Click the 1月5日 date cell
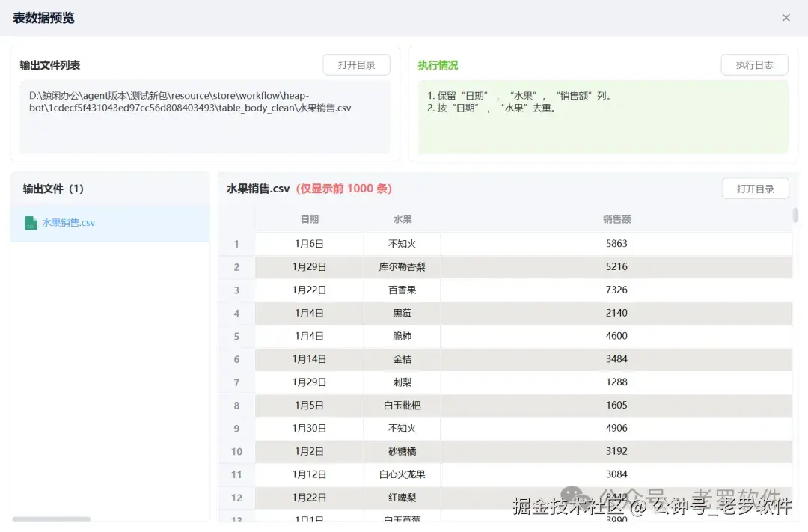Image resolution: width=808 pixels, height=532 pixels. [x=309, y=406]
